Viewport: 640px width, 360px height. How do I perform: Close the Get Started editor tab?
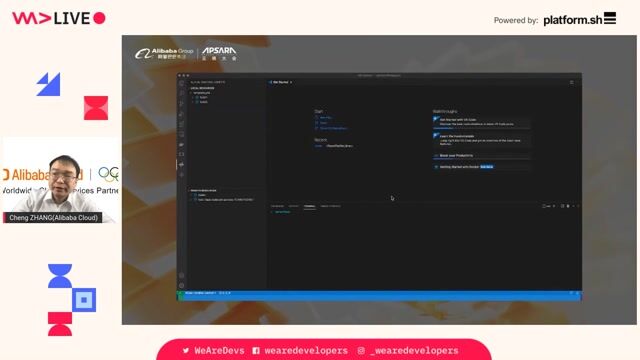(x=291, y=82)
